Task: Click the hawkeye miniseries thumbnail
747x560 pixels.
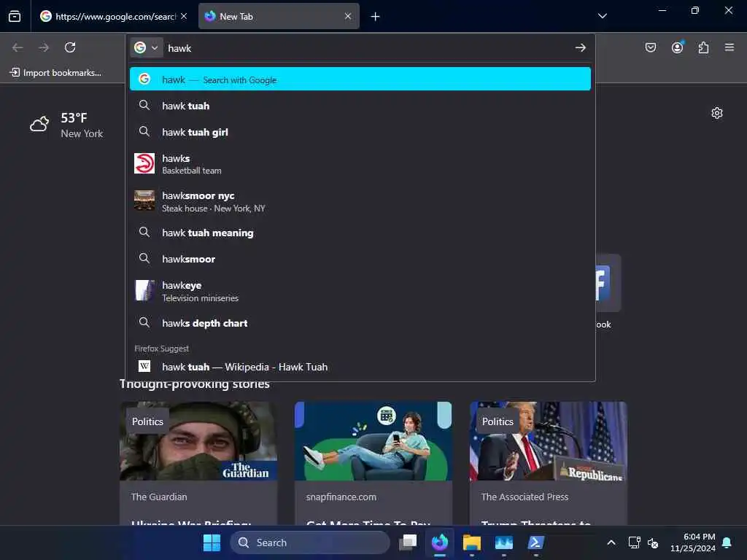Action: (144, 290)
